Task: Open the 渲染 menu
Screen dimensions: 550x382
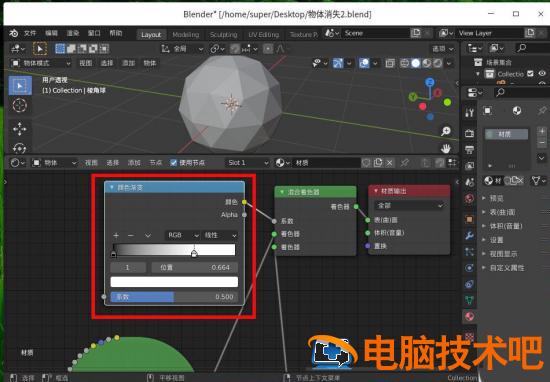Action: coord(73,33)
